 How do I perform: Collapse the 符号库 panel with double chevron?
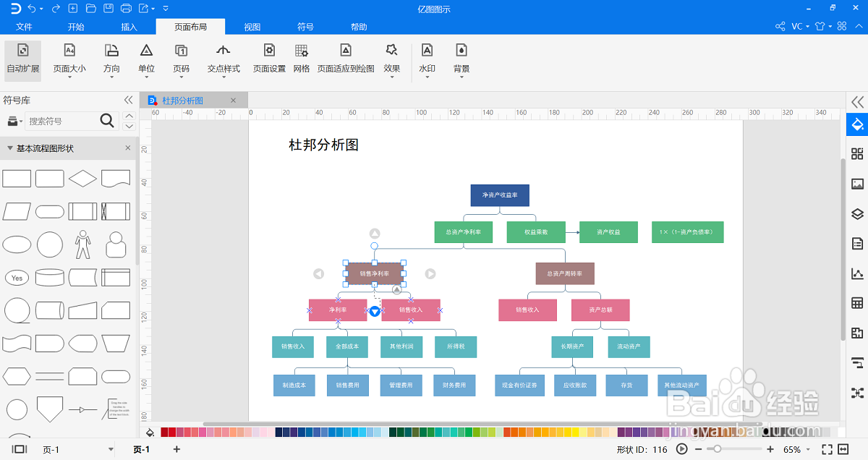pos(129,101)
